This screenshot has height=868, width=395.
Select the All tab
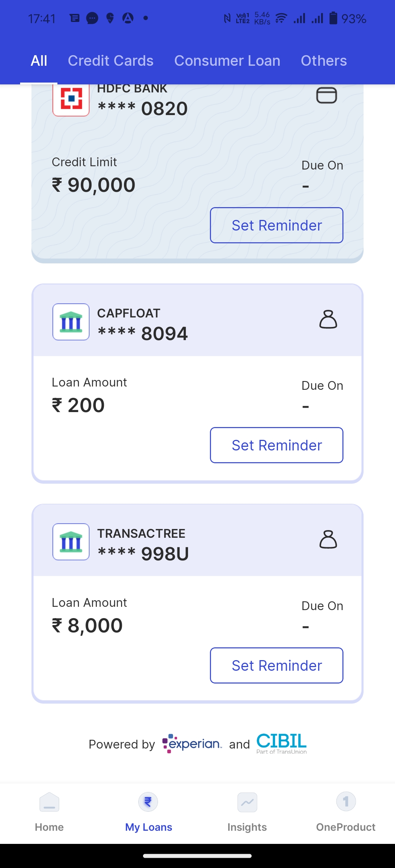click(39, 61)
